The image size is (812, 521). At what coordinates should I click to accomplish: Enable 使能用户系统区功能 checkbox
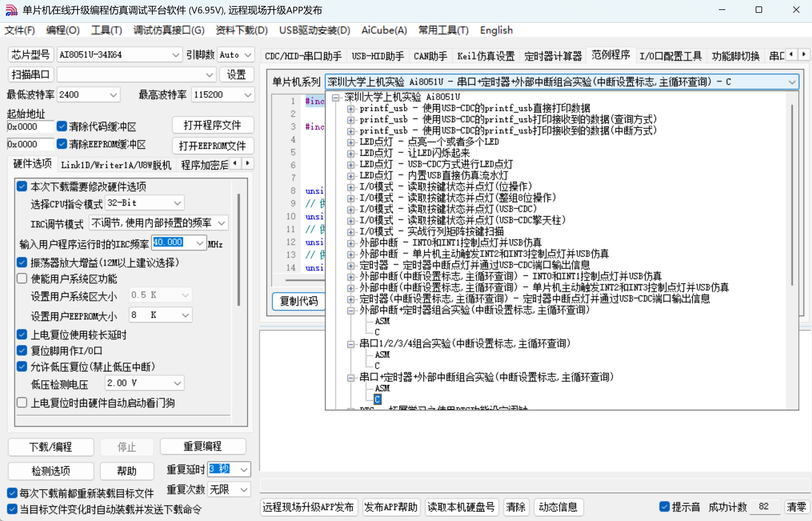point(22,278)
